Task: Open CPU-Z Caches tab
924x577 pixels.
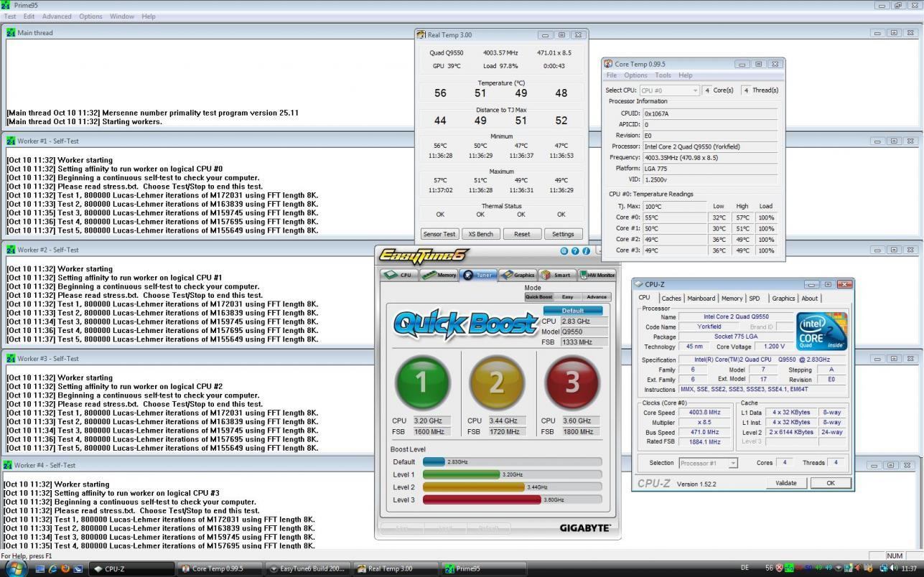Action: pyautogui.click(x=671, y=299)
